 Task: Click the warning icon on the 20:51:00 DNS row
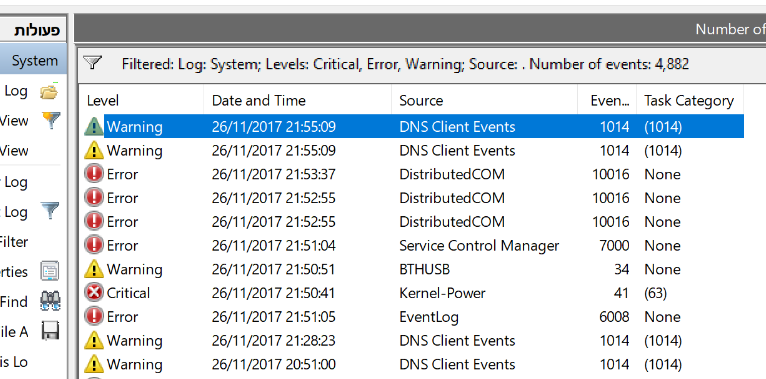tap(93, 364)
